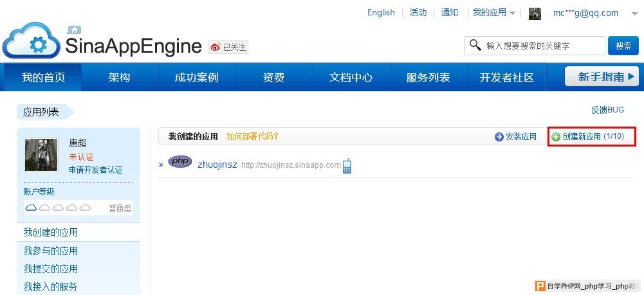The image size is (644, 295).
Task: Open the 唐超 profile photo
Action: point(41,155)
